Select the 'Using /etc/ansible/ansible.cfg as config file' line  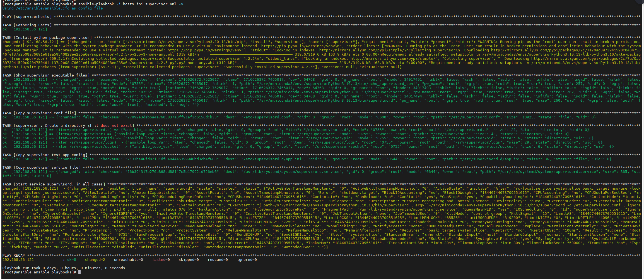(52, 8)
